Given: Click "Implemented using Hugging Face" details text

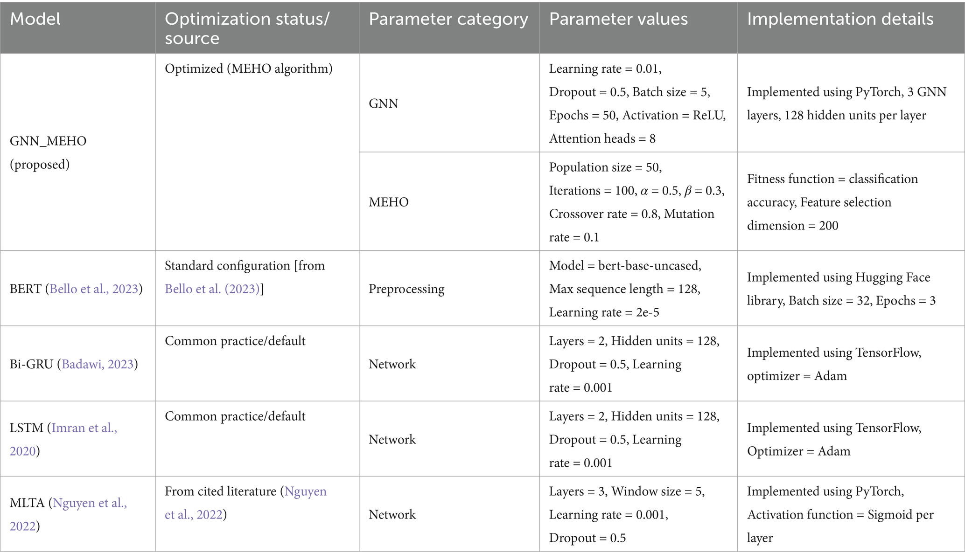Looking at the screenshot, I should coord(838,277).
